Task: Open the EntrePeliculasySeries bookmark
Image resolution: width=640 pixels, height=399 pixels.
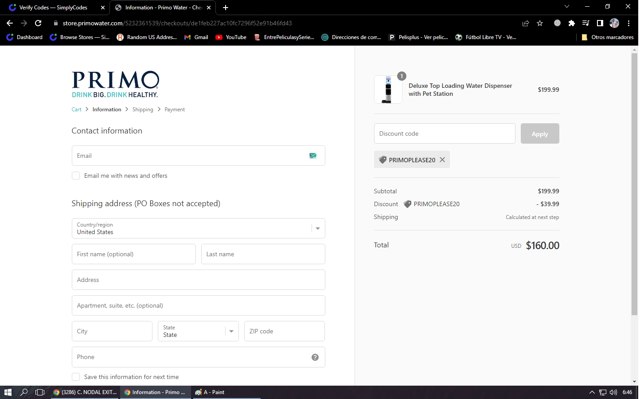Action: pos(284,37)
